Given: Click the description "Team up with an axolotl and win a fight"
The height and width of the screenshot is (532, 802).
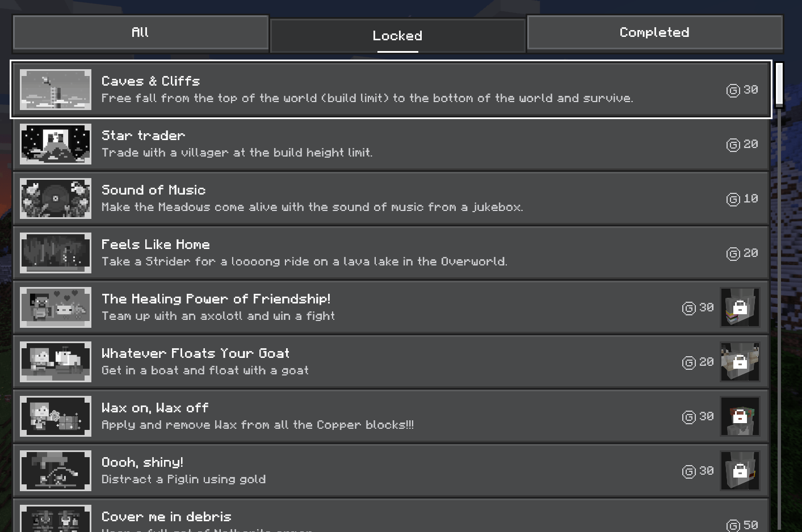Looking at the screenshot, I should (x=218, y=316).
